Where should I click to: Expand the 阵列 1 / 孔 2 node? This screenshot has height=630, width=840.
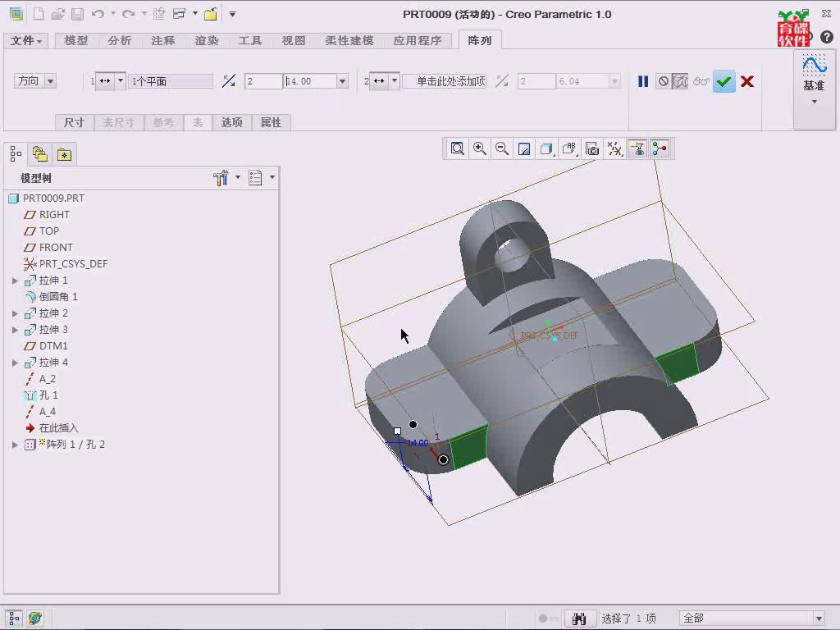pos(15,445)
